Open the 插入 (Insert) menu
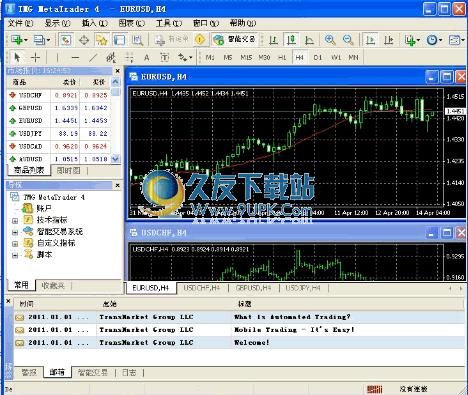Image resolution: width=468 pixels, height=395 pixels. tap(95, 23)
